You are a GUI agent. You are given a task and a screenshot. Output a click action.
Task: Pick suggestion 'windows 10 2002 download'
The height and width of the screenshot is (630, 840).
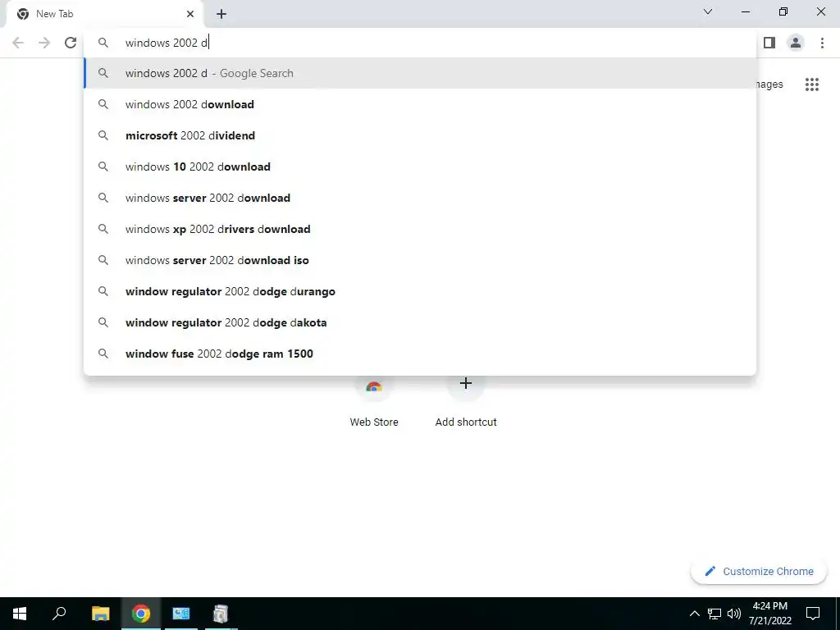click(420, 167)
